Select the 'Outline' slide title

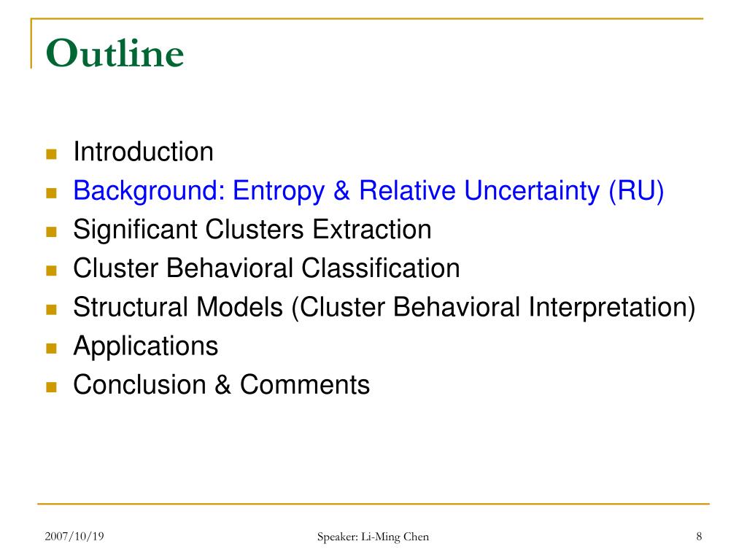(x=115, y=52)
